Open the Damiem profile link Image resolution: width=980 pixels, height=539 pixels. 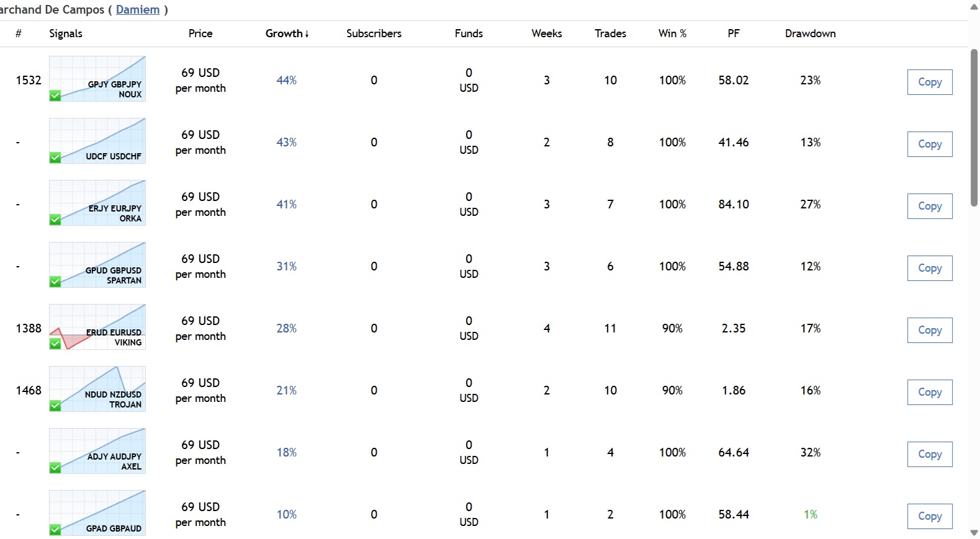[138, 10]
